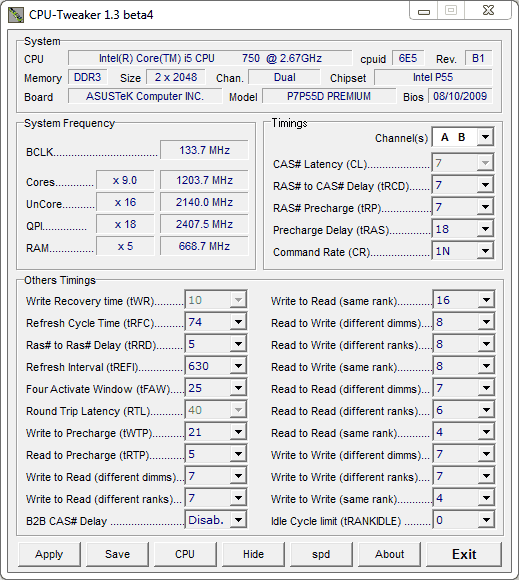
Task: Click the Cores 1203.7 MHz value
Action: [x=204, y=180]
